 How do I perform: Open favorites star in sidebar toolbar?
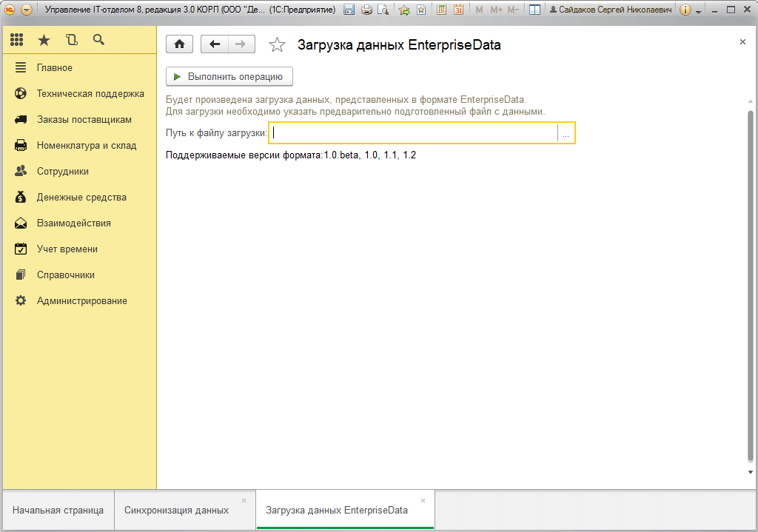[x=44, y=40]
